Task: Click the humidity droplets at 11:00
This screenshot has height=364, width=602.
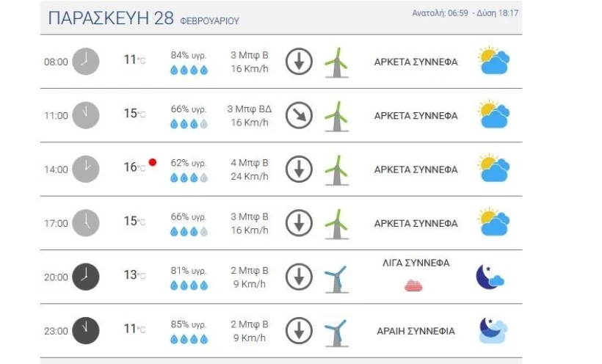Action: (x=189, y=124)
